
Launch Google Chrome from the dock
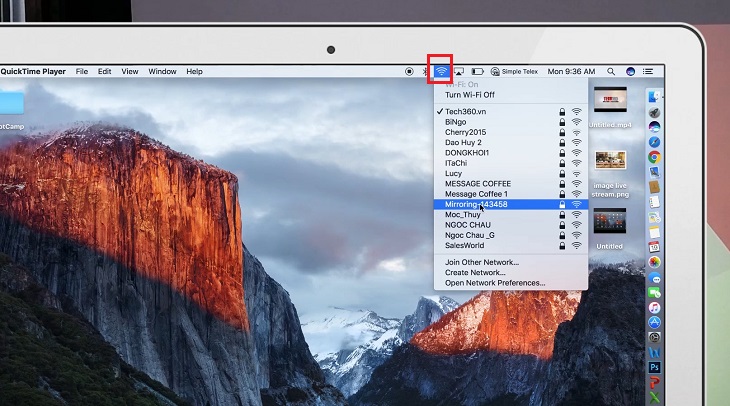click(x=654, y=157)
